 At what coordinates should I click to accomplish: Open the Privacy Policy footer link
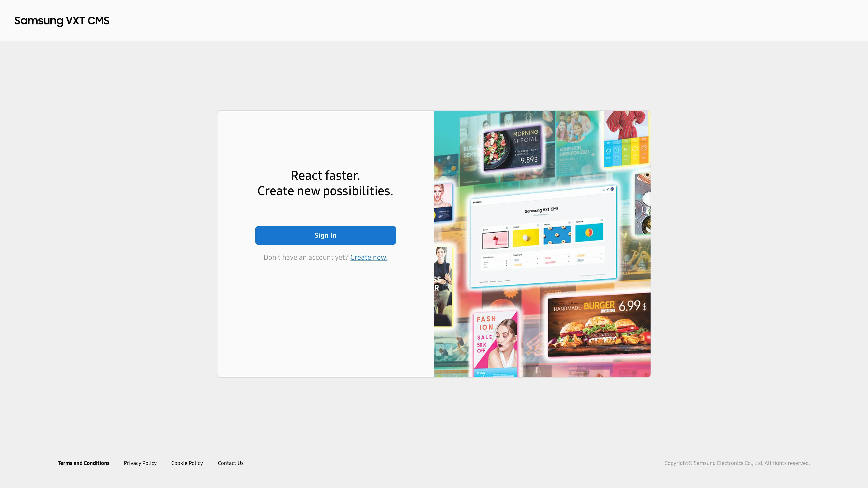[x=140, y=463]
